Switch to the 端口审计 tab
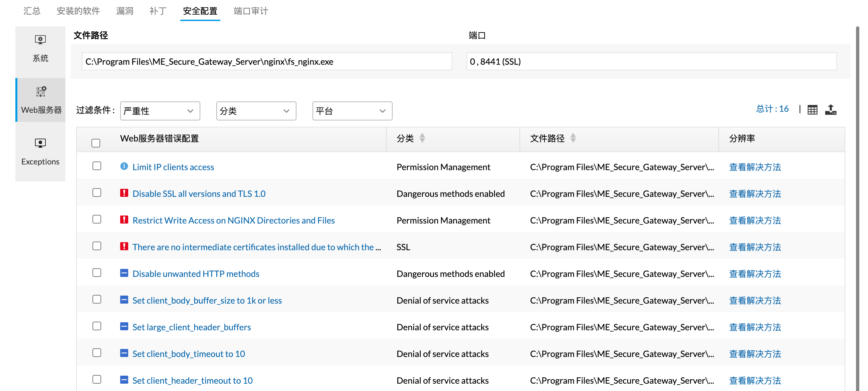Screen dimensions: 868x391 (251, 11)
